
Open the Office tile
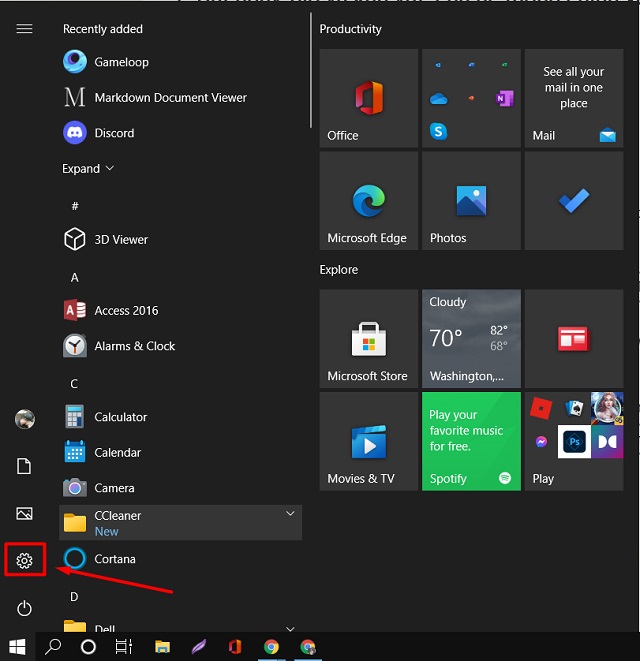[369, 98]
